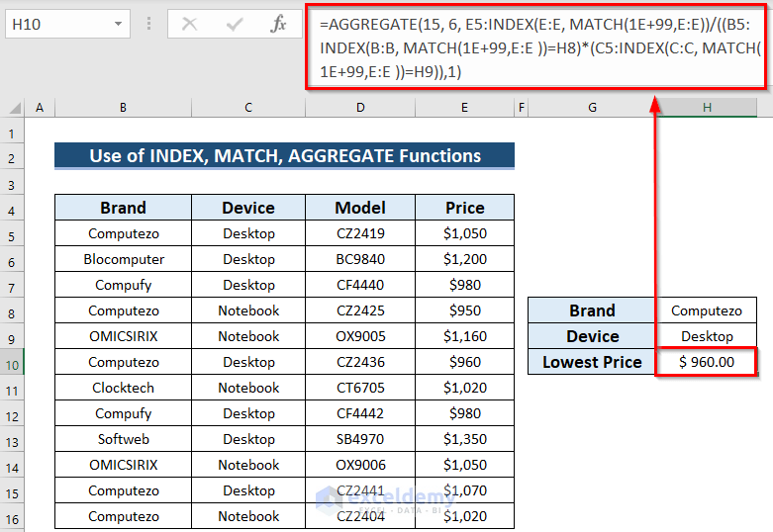Select model cell CZ2436
773x532 pixels.
[x=360, y=362]
